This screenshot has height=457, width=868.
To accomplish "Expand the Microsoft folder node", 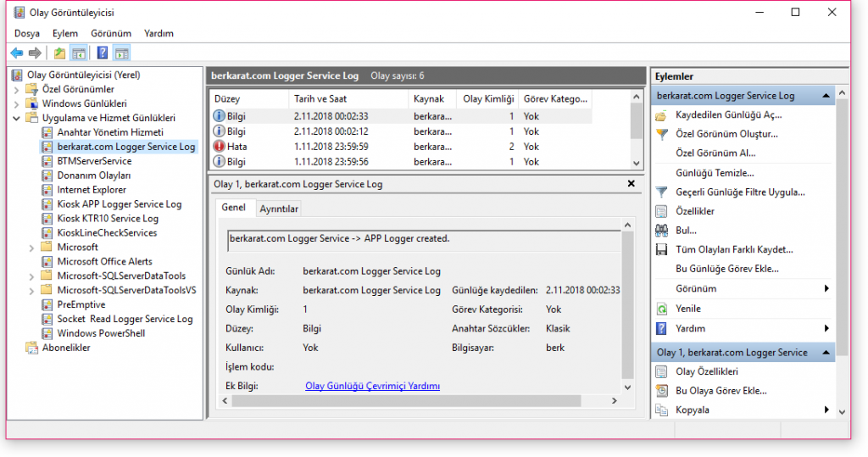I will click(31, 248).
